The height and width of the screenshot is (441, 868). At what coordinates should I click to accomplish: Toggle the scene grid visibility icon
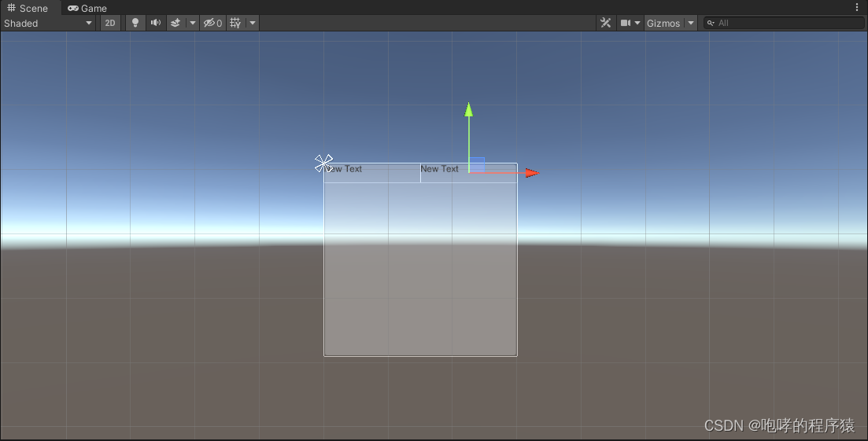[x=235, y=23]
